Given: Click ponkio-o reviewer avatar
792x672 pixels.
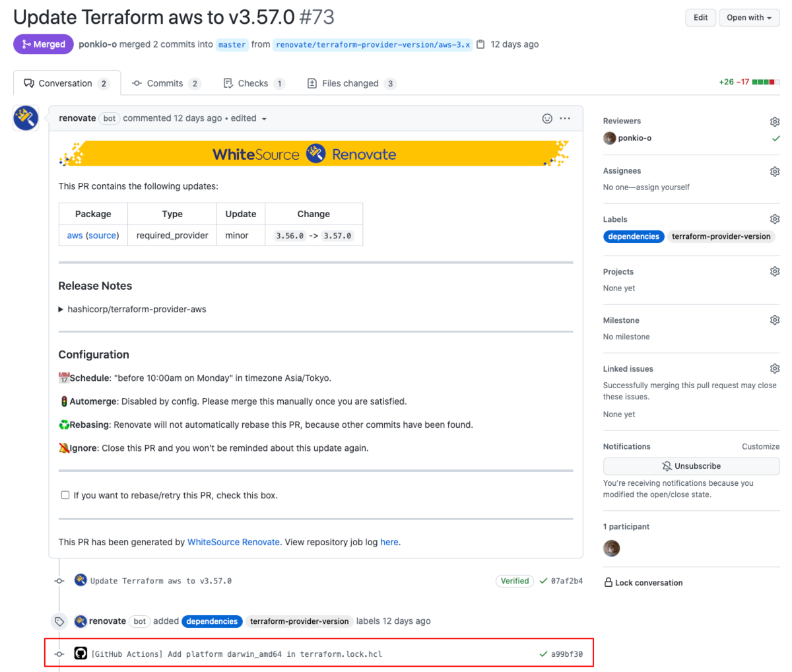Looking at the screenshot, I should pyautogui.click(x=609, y=138).
